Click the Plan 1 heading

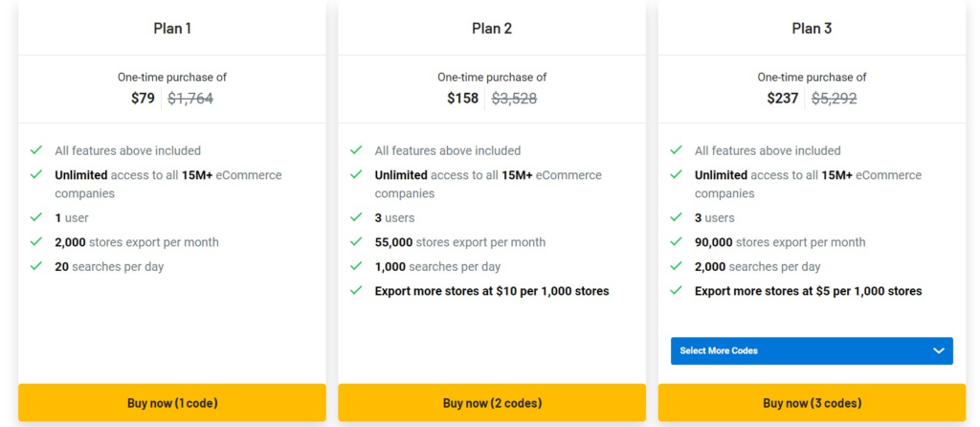click(172, 29)
